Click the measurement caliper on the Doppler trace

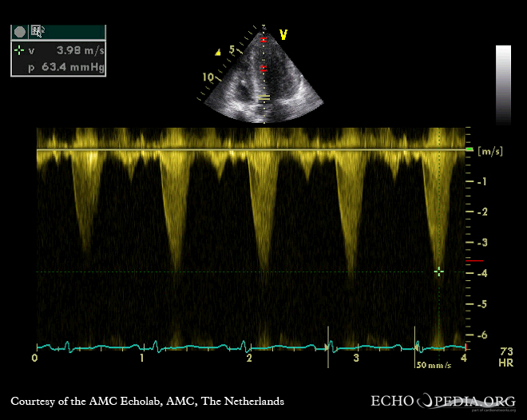click(x=438, y=271)
